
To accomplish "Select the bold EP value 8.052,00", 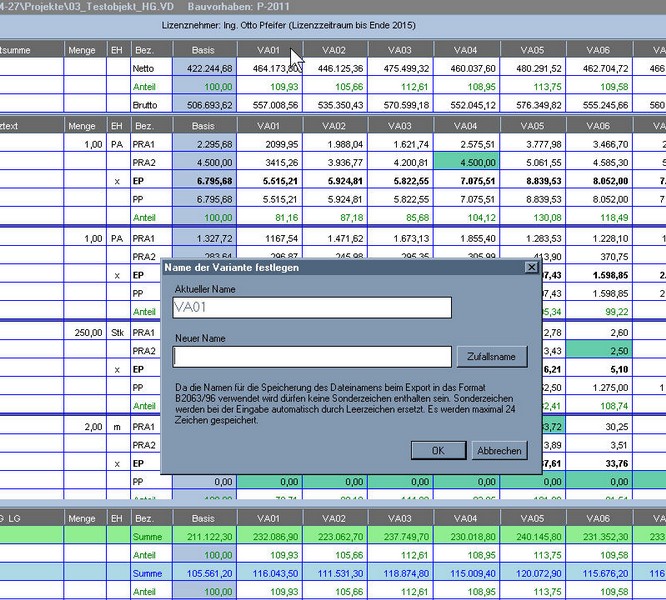I will (597, 181).
